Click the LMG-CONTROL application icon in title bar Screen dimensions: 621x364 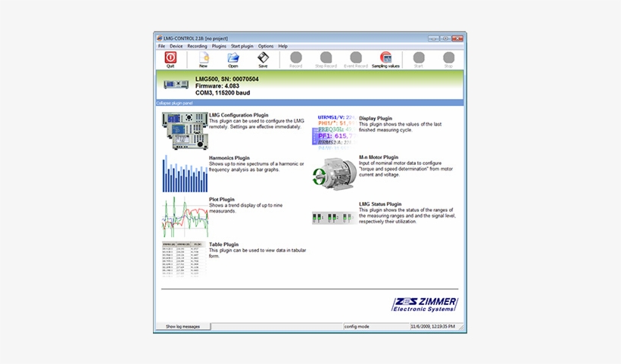pos(159,39)
